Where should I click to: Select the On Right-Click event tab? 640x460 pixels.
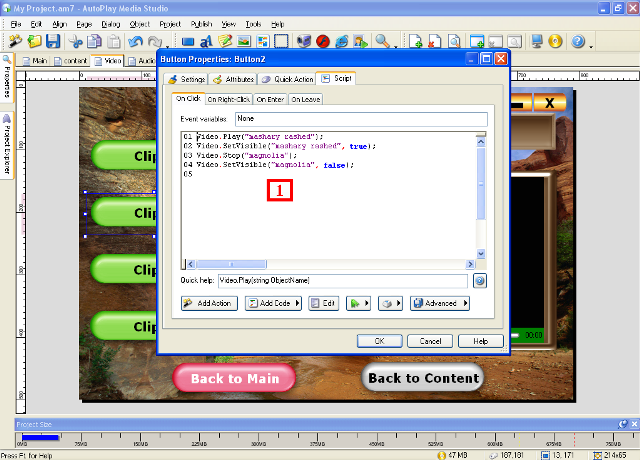[228, 99]
